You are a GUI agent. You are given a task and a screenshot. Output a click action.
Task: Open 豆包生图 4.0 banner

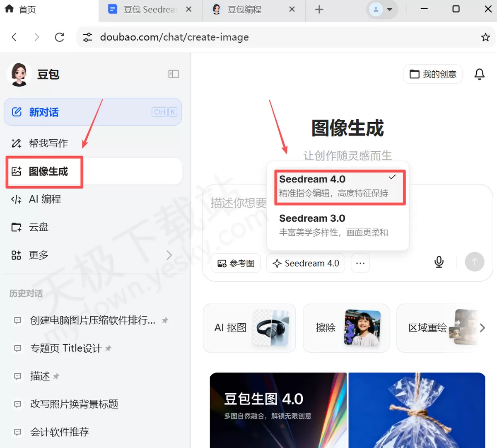pos(278,410)
